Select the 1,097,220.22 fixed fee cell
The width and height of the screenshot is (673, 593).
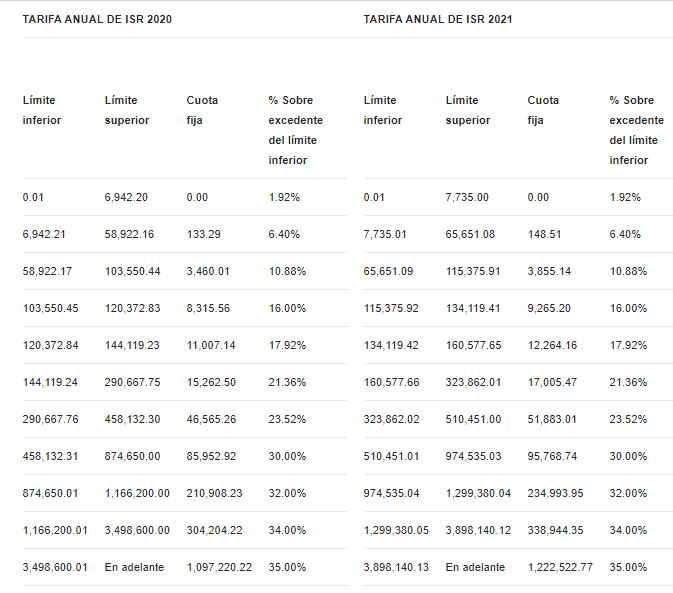tap(219, 567)
